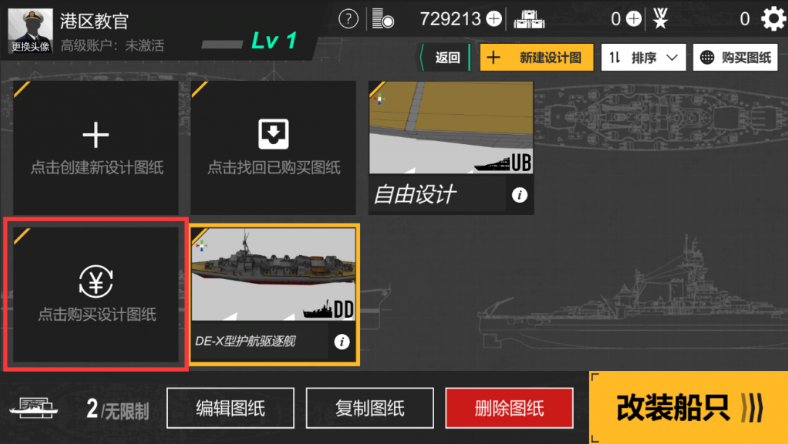Click the plus icon beside supply crates
788x444 pixels.
click(x=634, y=19)
